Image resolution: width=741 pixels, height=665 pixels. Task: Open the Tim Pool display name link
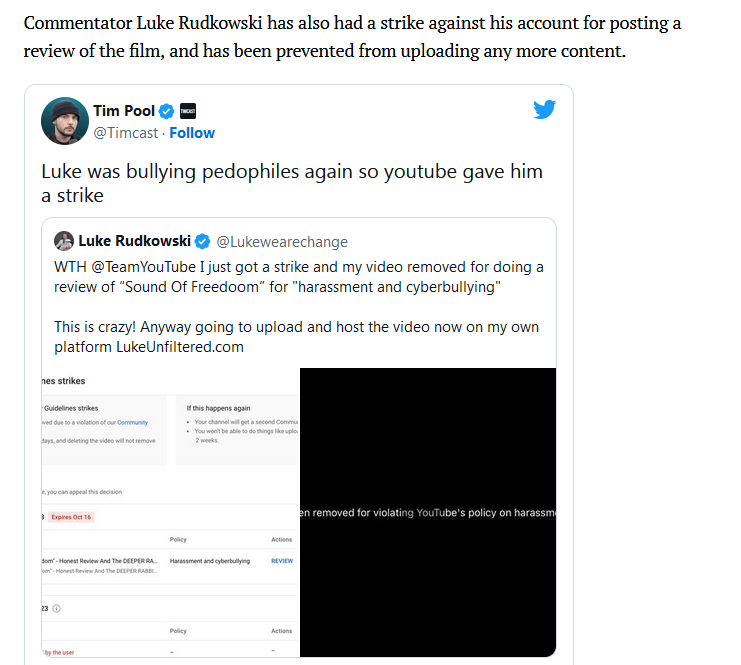[124, 111]
